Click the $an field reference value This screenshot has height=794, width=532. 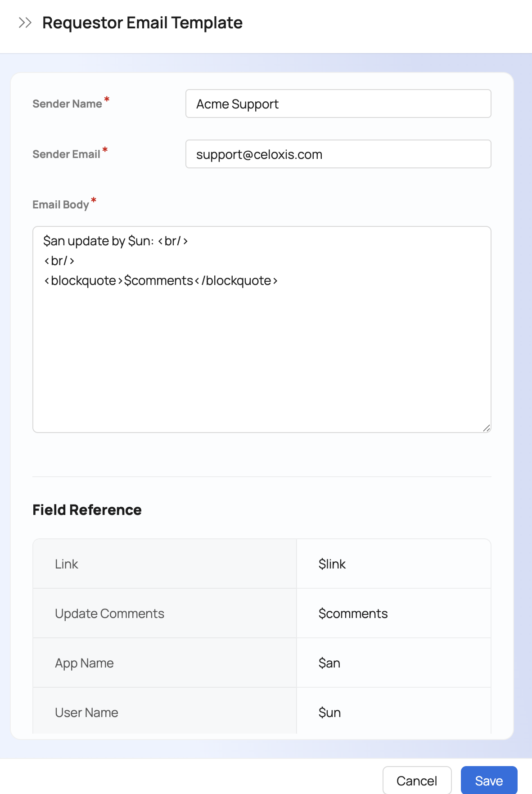[x=329, y=663]
